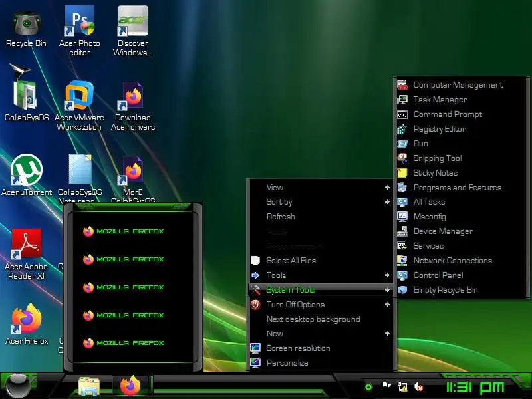Click the network tray icon
Viewport: 532px width, 399px height.
(x=402, y=386)
